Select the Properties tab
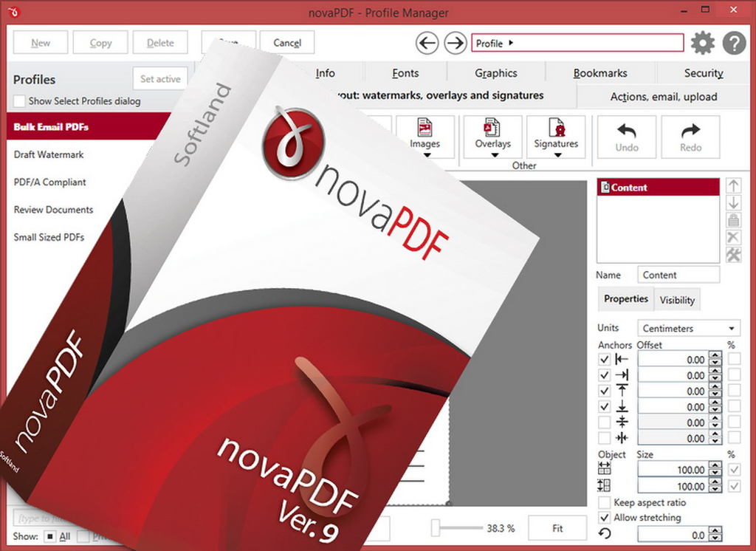Screen dimensions: 756x551 click(626, 298)
